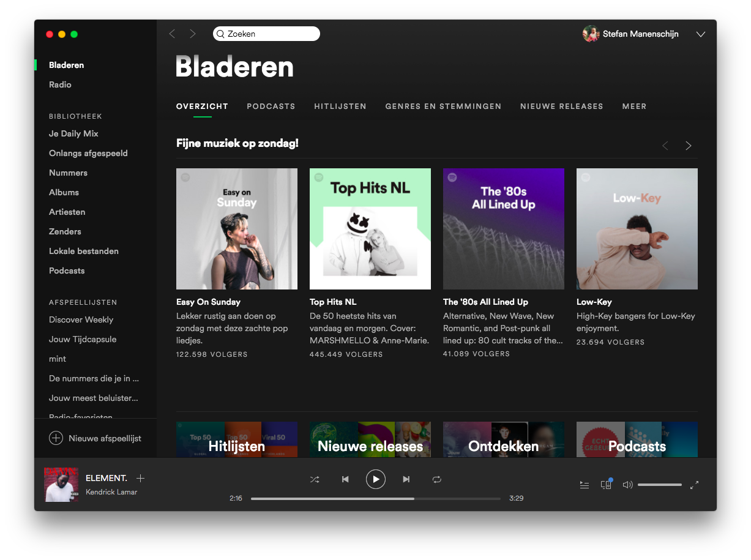Image resolution: width=751 pixels, height=560 pixels.
Task: Open Stefan Manenschijn user name link
Action: (x=640, y=34)
